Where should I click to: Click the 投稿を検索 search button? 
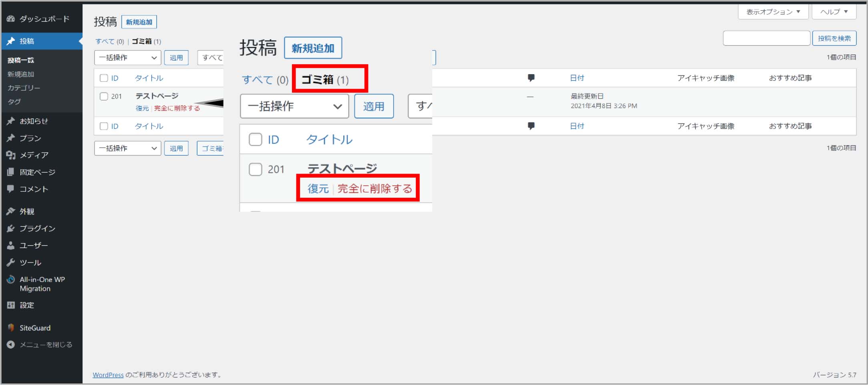834,38
